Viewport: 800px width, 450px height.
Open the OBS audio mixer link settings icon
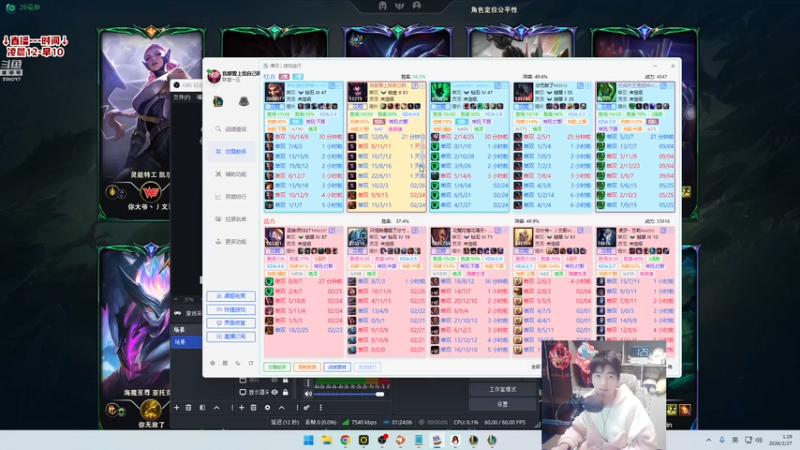point(306,408)
